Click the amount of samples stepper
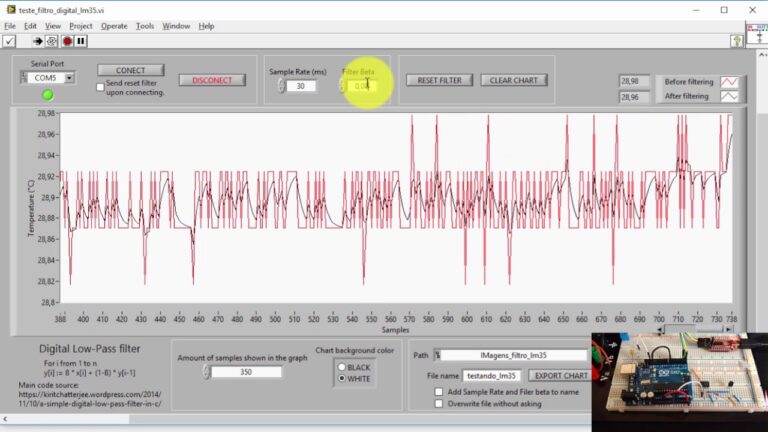 [x=206, y=372]
